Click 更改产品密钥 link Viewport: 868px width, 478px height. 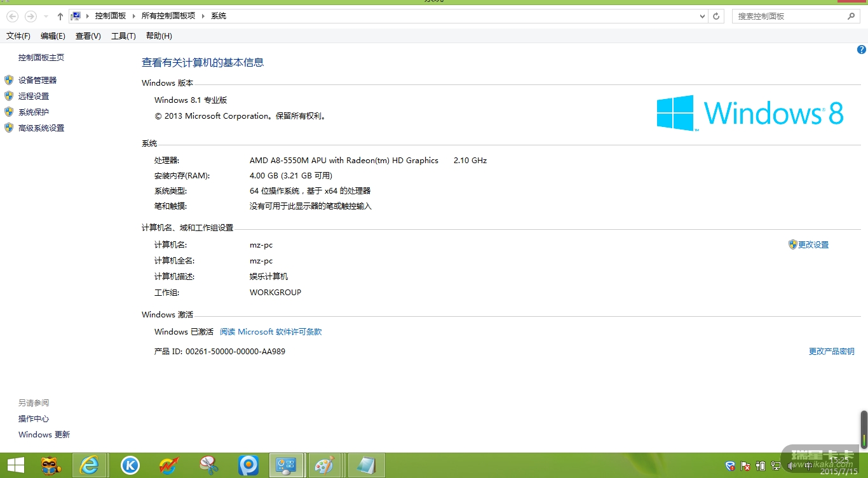tap(831, 352)
